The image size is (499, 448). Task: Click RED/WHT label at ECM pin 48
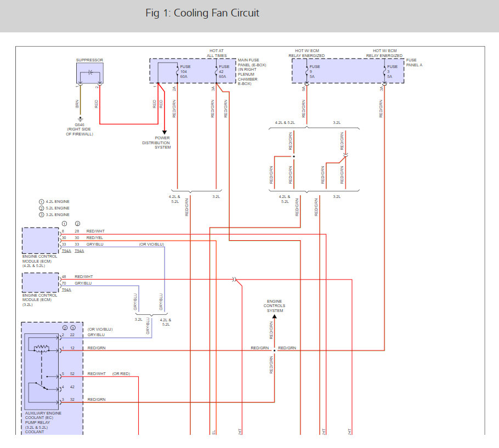point(84,277)
